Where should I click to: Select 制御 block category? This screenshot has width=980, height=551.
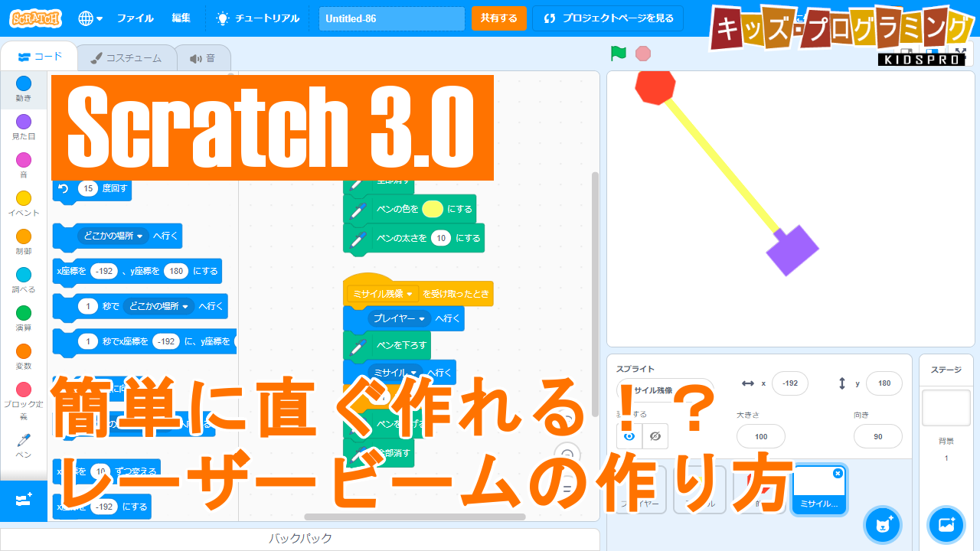coord(24,242)
